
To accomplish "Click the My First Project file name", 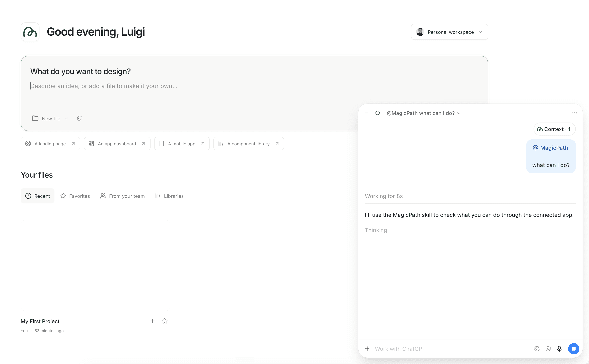I will click(x=40, y=321).
